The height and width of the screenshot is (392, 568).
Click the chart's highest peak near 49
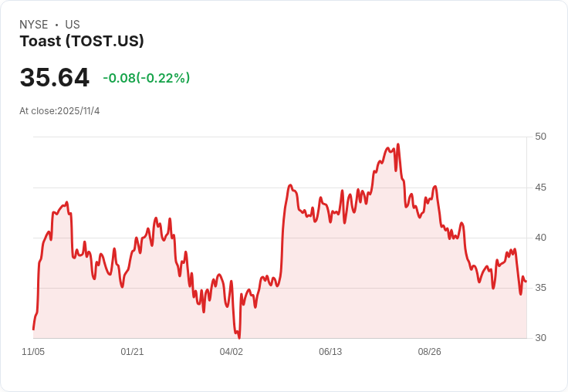pyautogui.click(x=397, y=144)
